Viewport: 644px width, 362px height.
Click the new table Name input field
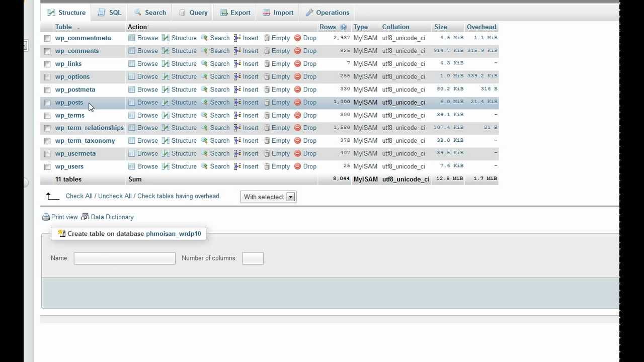pyautogui.click(x=125, y=258)
